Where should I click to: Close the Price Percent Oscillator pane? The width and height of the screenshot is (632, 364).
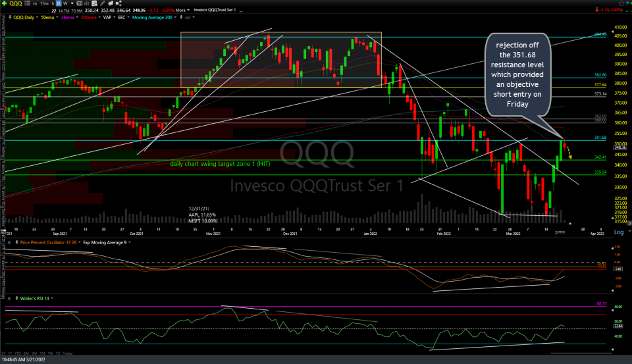tap(9, 242)
